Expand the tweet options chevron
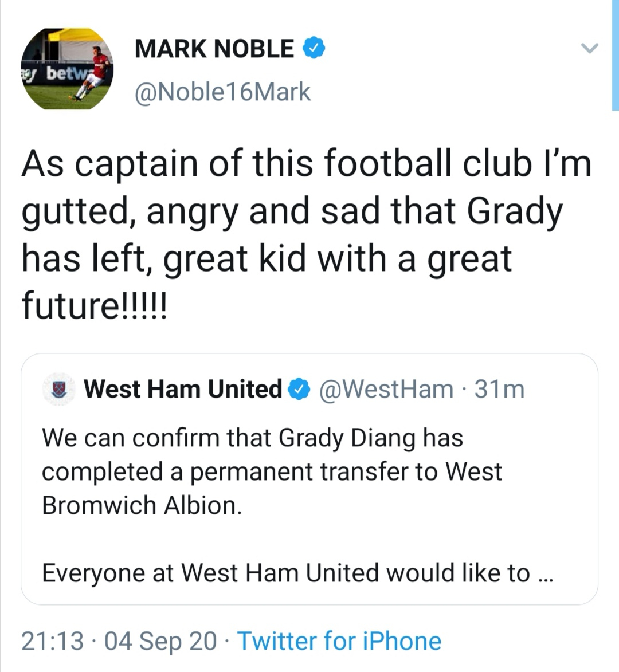 coord(590,48)
